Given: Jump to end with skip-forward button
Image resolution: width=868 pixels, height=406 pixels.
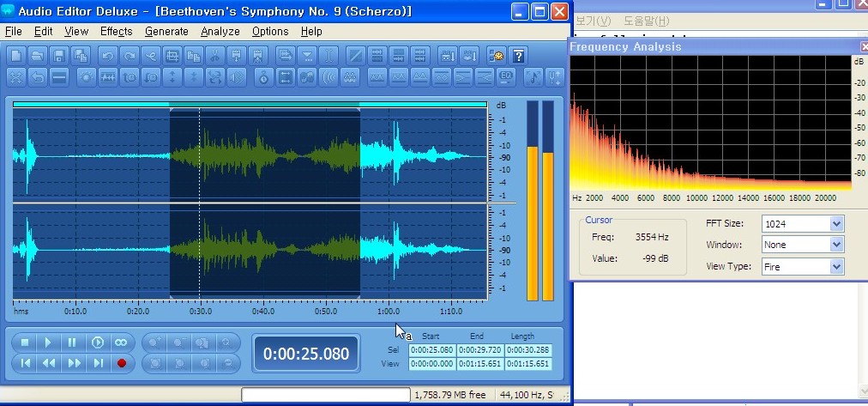Looking at the screenshot, I should click(98, 363).
